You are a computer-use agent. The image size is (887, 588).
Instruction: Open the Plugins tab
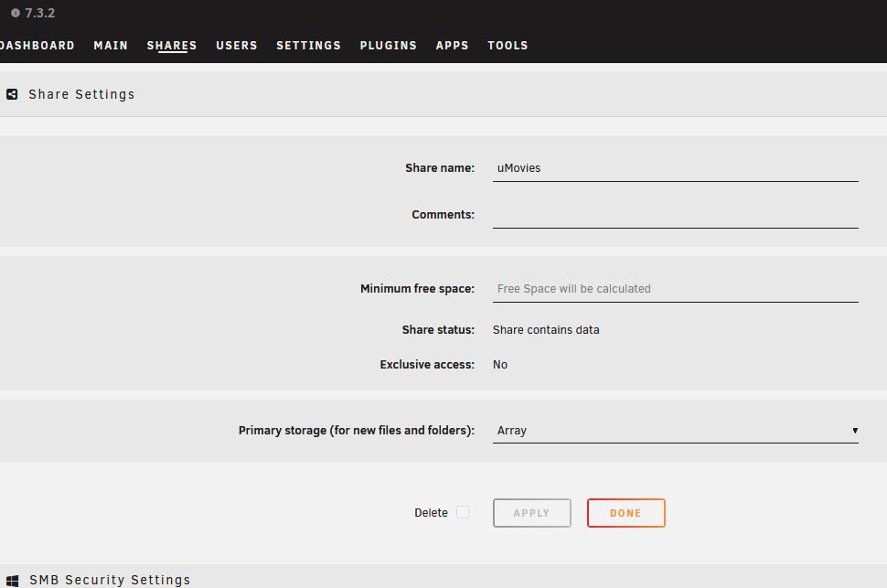pyautogui.click(x=389, y=46)
